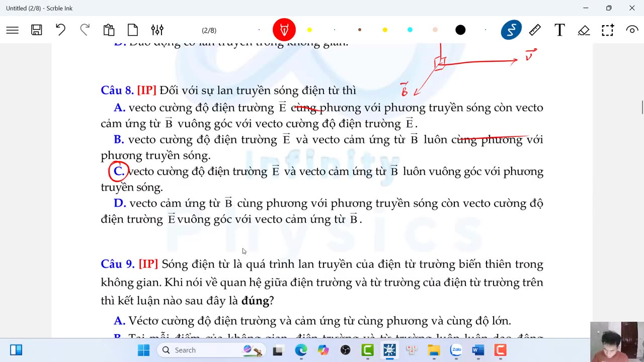Pick the brown pen color

(360, 30)
